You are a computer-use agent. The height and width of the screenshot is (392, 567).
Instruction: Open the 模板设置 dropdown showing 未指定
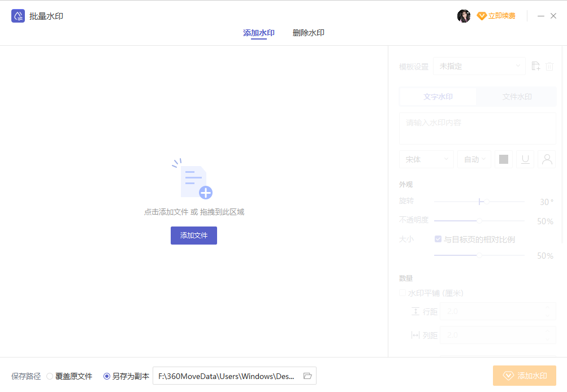tap(479, 66)
